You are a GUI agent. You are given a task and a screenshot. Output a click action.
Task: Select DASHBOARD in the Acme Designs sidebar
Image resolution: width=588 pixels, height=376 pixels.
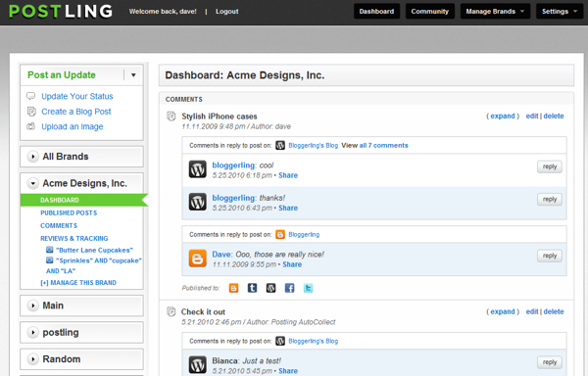click(60, 200)
